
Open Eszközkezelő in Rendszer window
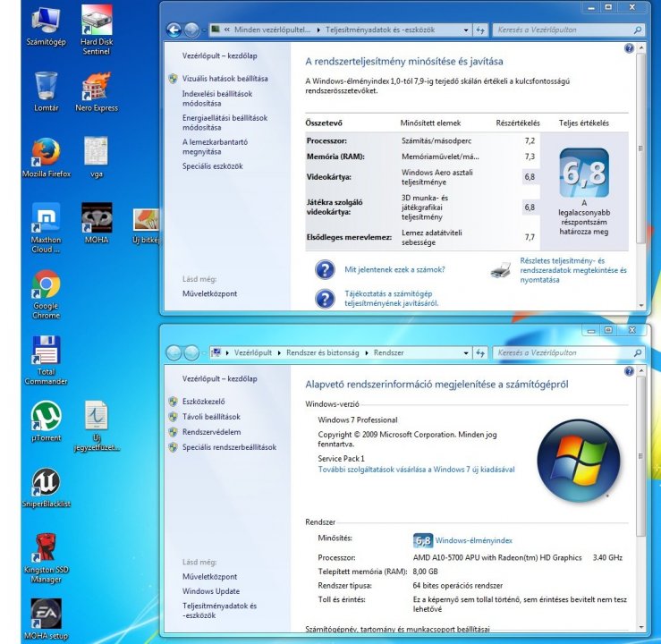[204, 402]
